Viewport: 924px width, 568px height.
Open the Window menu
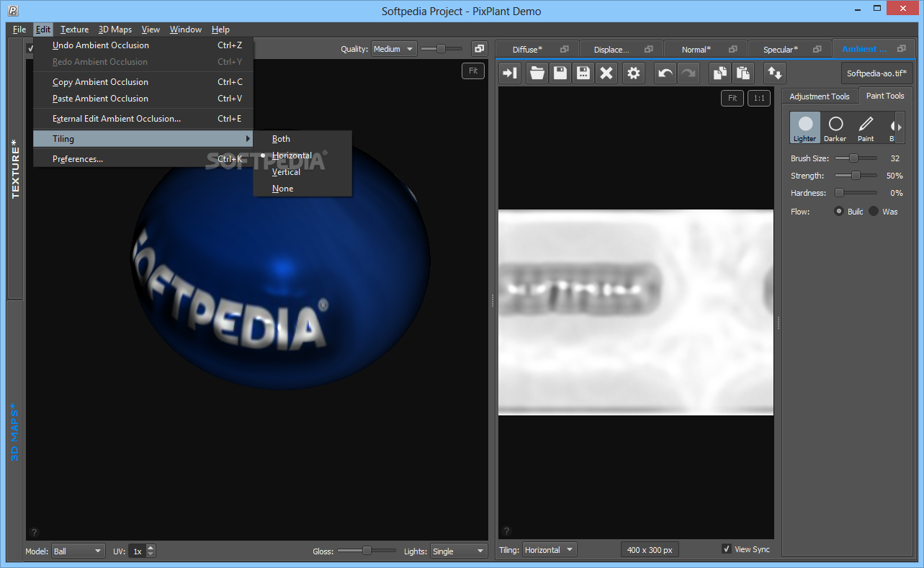coord(186,30)
